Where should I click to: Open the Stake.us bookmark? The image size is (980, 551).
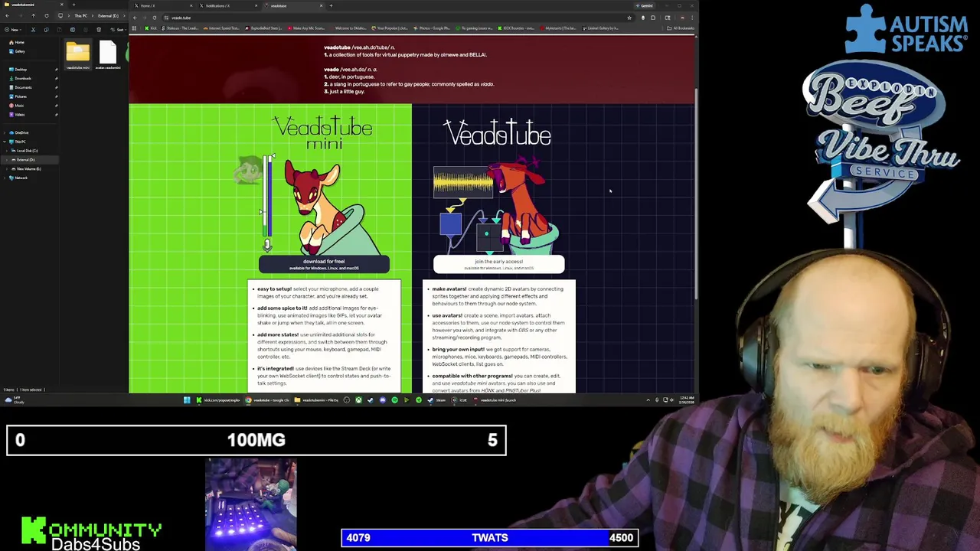(180, 28)
